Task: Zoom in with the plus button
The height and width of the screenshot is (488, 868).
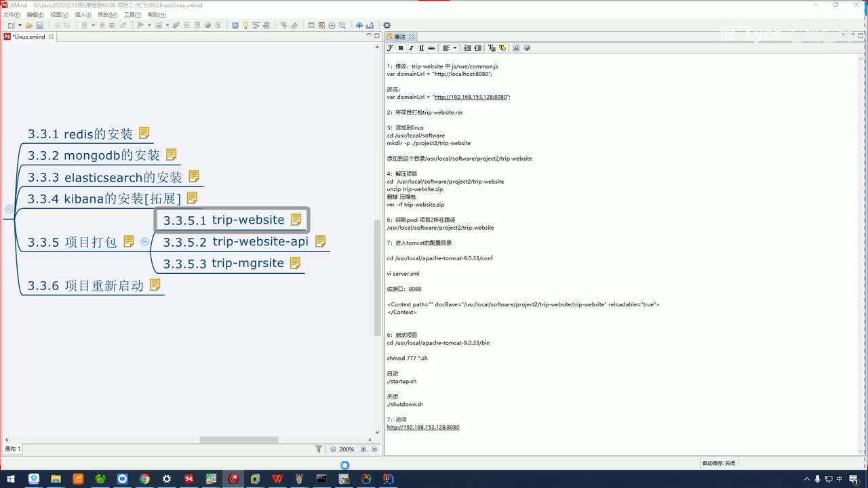Action: pos(363,449)
